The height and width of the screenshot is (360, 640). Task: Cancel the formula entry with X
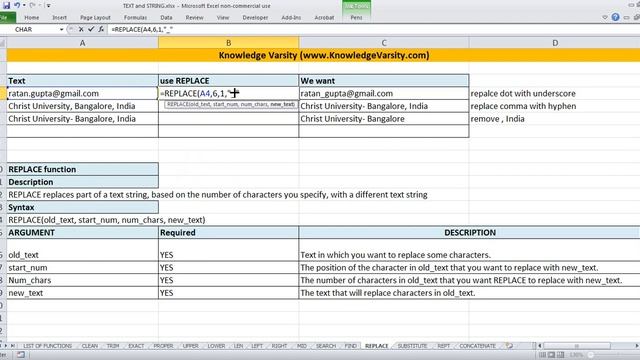coord(81,29)
